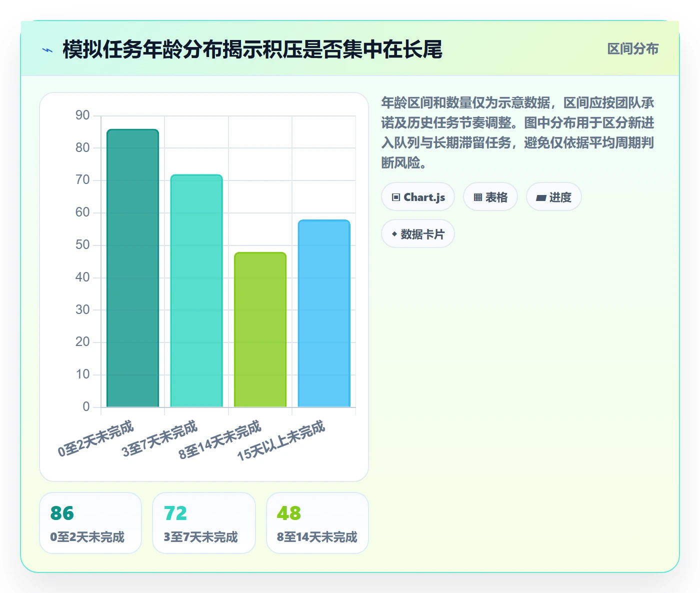Select the 表格 tag chip
700x593 pixels.
[x=490, y=197]
